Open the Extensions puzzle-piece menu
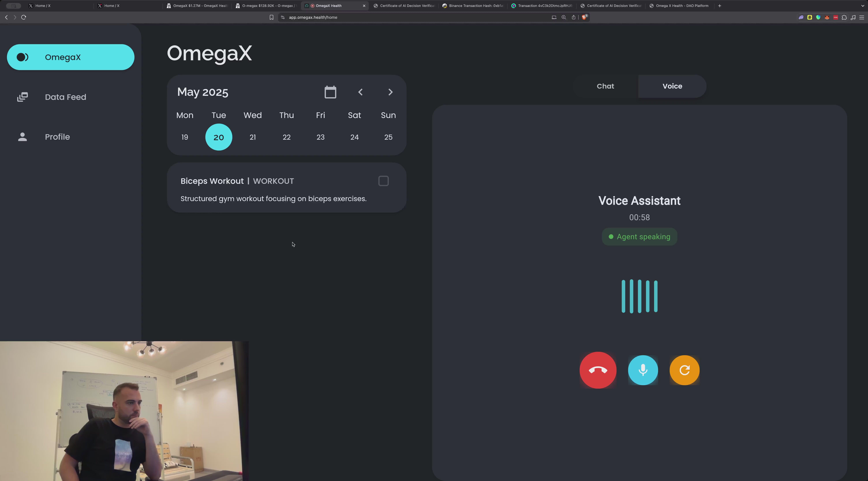This screenshot has width=868, height=481. (x=844, y=17)
